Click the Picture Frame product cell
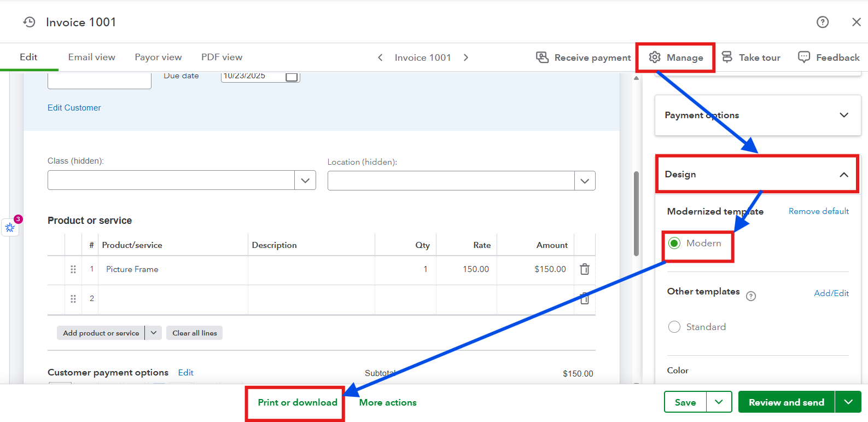The width and height of the screenshot is (868, 422). pyautogui.click(x=173, y=269)
